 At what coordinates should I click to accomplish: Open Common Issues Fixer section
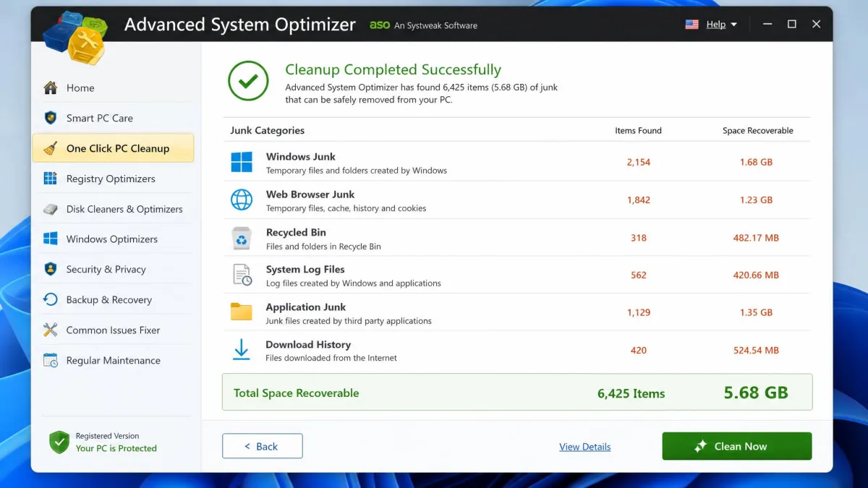tap(114, 330)
